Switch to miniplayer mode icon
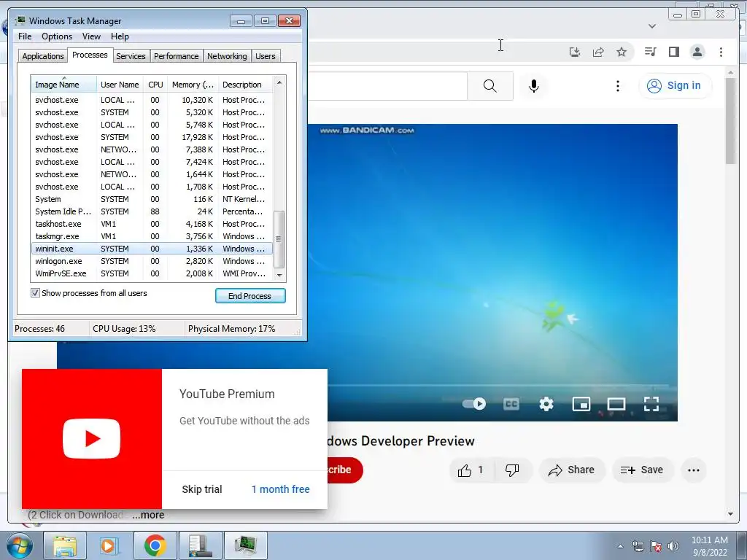The width and height of the screenshot is (747, 560). [581, 404]
